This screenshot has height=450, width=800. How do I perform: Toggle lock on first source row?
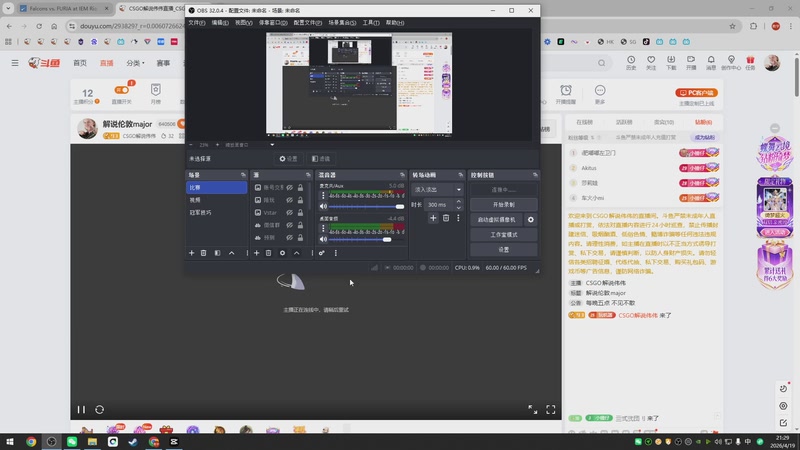[x=301, y=188]
